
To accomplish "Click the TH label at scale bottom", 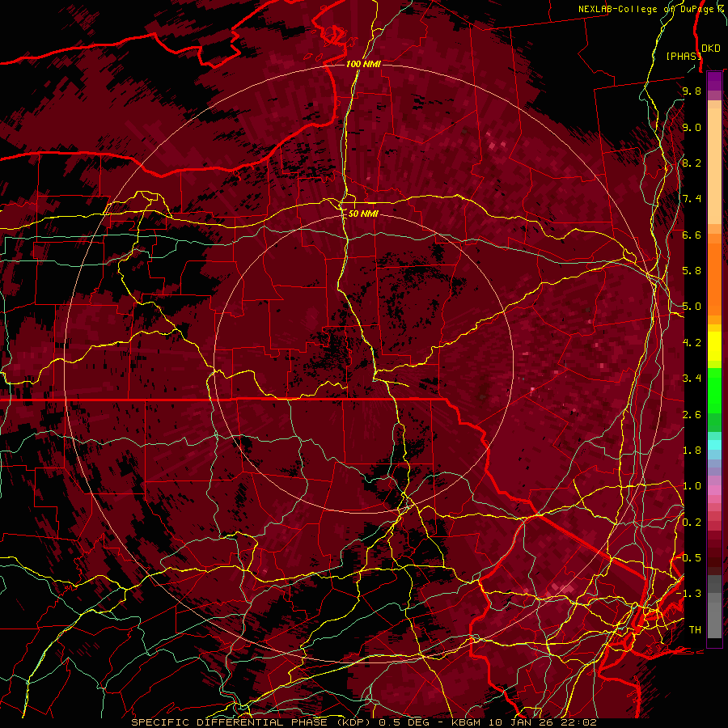I will 695,630.
